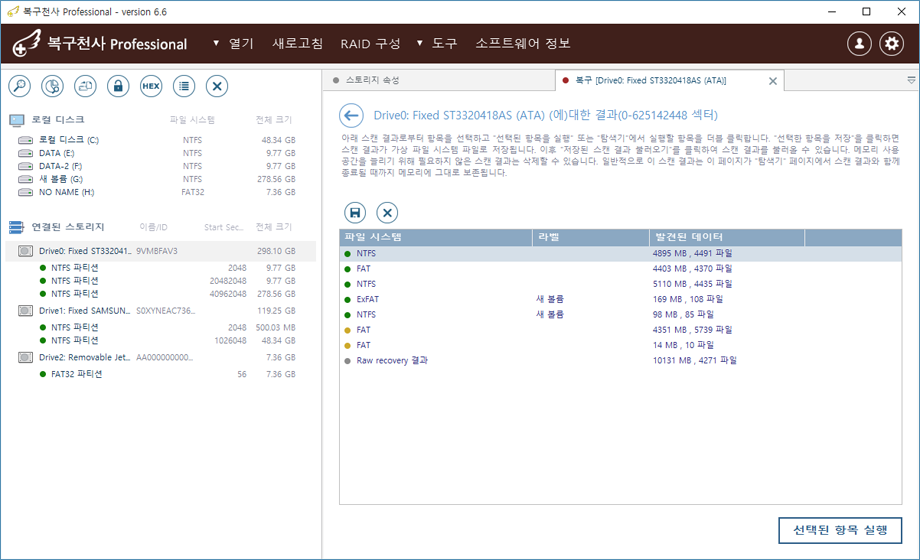The width and height of the screenshot is (920, 560).
Task: Open the user account icon
Action: (859, 43)
